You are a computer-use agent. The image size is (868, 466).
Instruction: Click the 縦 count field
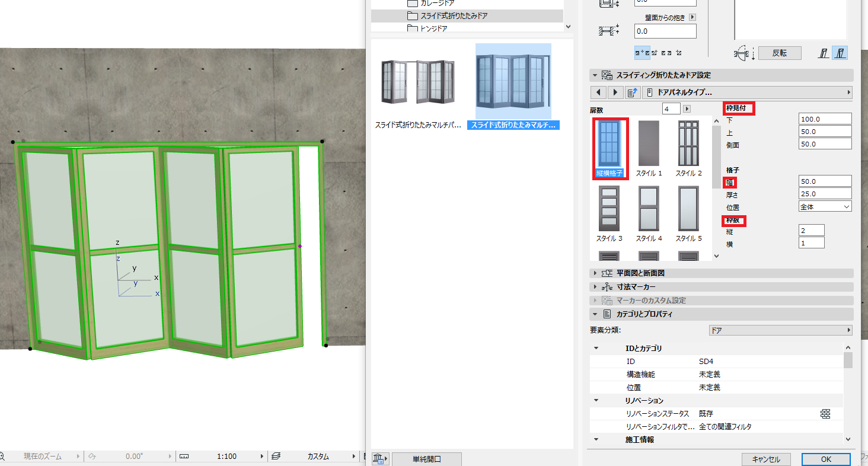click(812, 231)
